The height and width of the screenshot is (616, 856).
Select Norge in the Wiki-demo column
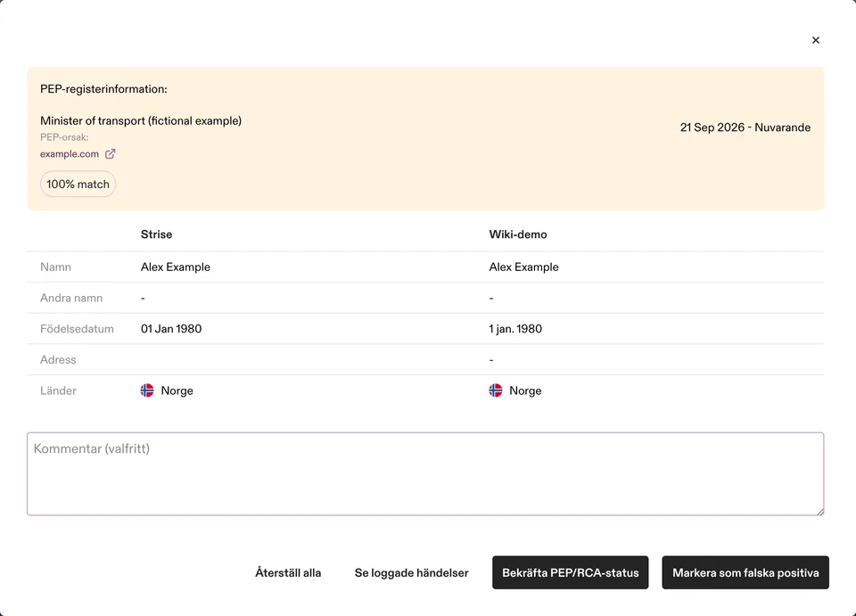525,390
